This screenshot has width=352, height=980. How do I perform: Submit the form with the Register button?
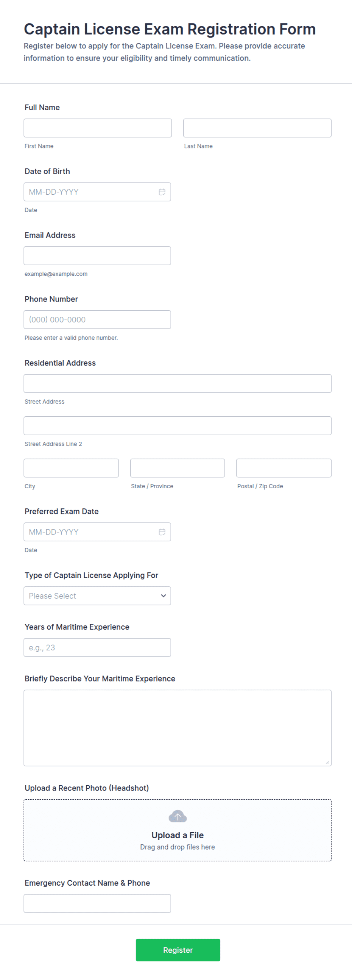(178, 950)
